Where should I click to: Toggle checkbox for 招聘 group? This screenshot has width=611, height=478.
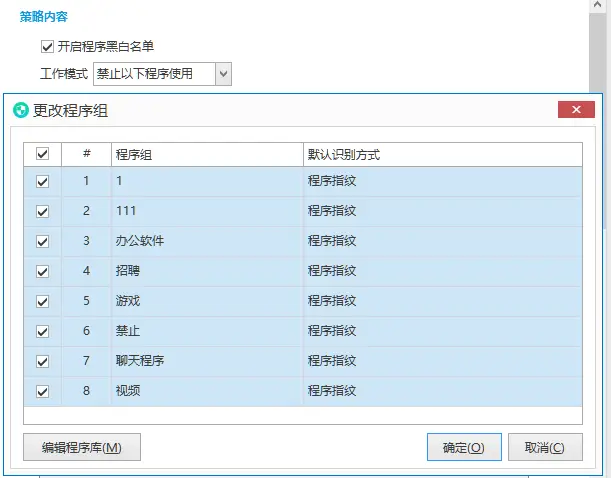42,271
